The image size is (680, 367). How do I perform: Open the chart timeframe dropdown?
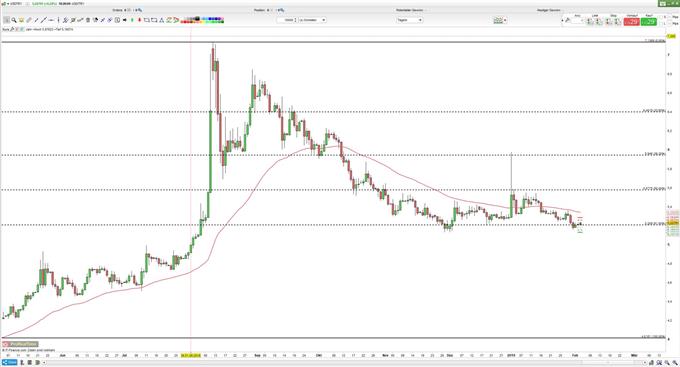410,20
